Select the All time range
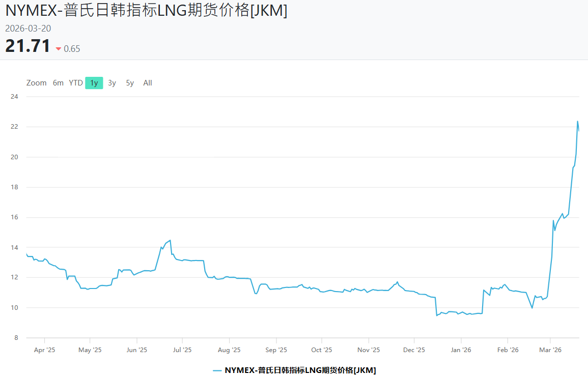The height and width of the screenshot is (375, 588). click(147, 82)
